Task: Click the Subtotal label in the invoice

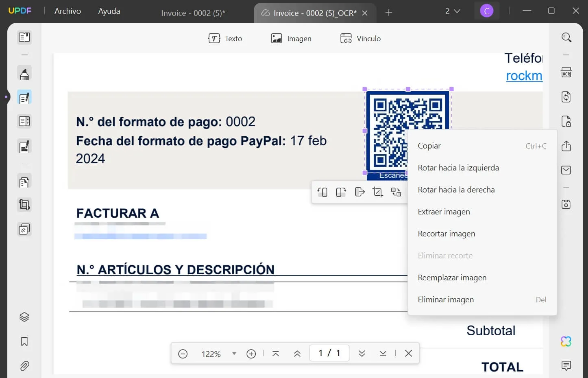Action: [491, 330]
